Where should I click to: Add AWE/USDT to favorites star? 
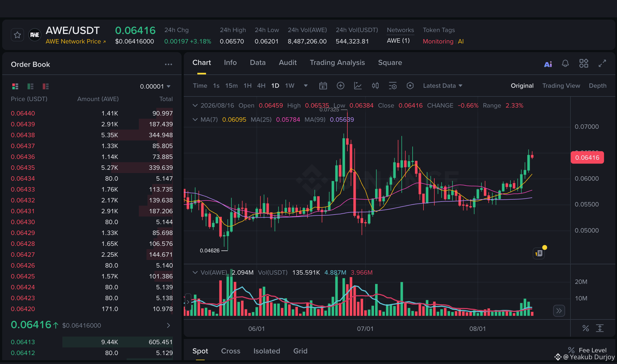point(17,35)
